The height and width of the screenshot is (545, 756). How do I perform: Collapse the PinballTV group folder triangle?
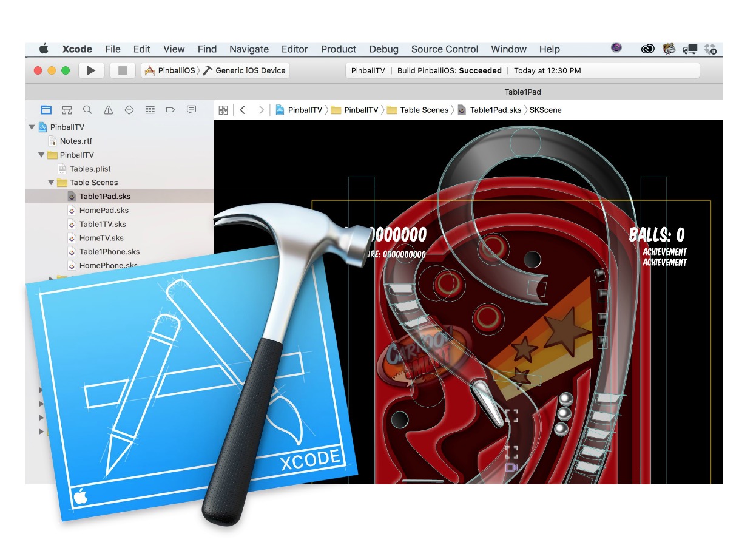[42, 155]
